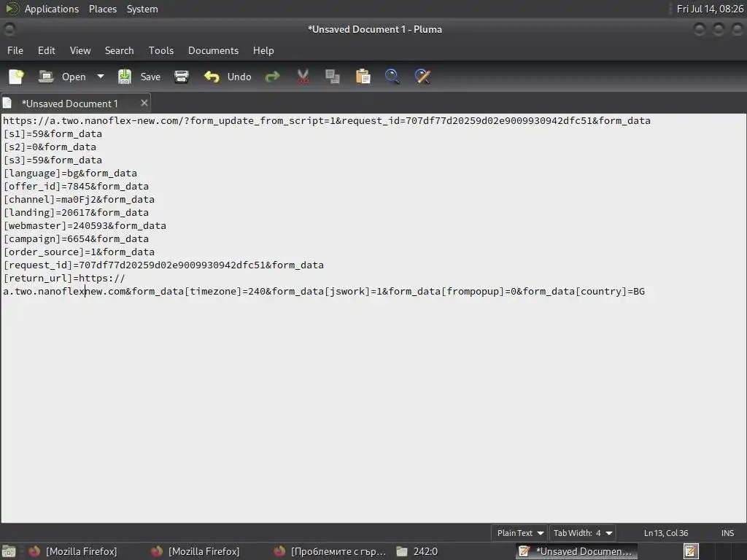Click the line [landing]=20617&form_data
The width and height of the screenshot is (747, 560).
tap(76, 212)
